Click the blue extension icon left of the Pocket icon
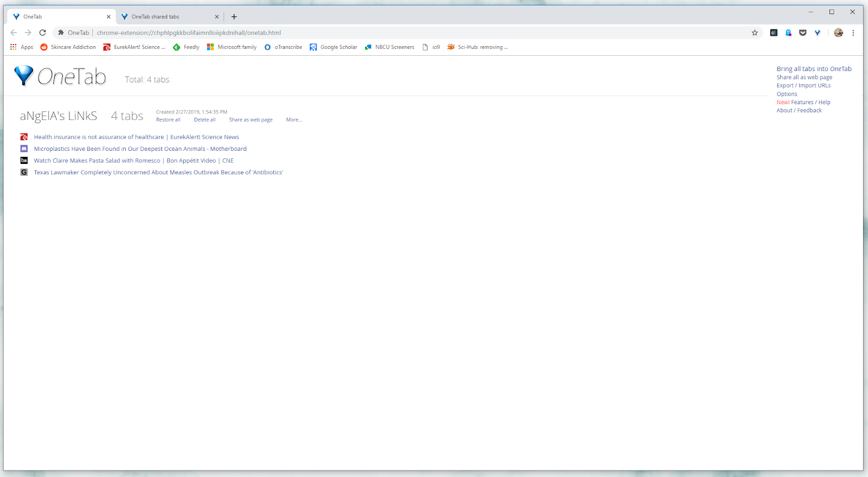This screenshot has height=477, width=868. pyautogui.click(x=788, y=33)
